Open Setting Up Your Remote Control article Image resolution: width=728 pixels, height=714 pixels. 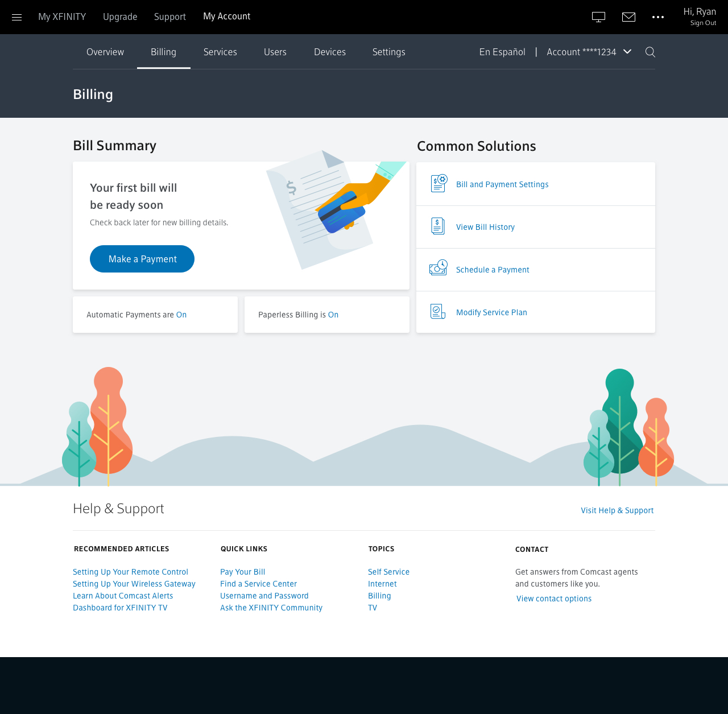click(130, 572)
